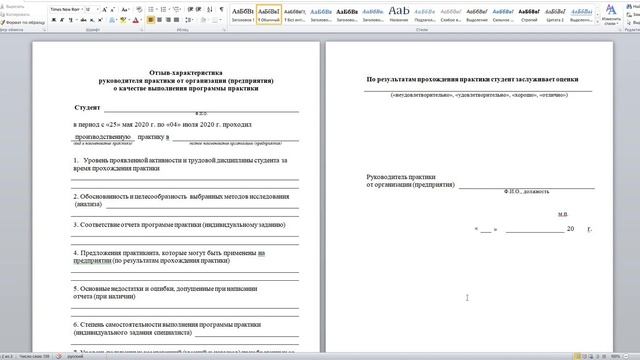The width and height of the screenshot is (640, 360).
Task: Click Copy (Копировать) button
Action: pos(15,14)
